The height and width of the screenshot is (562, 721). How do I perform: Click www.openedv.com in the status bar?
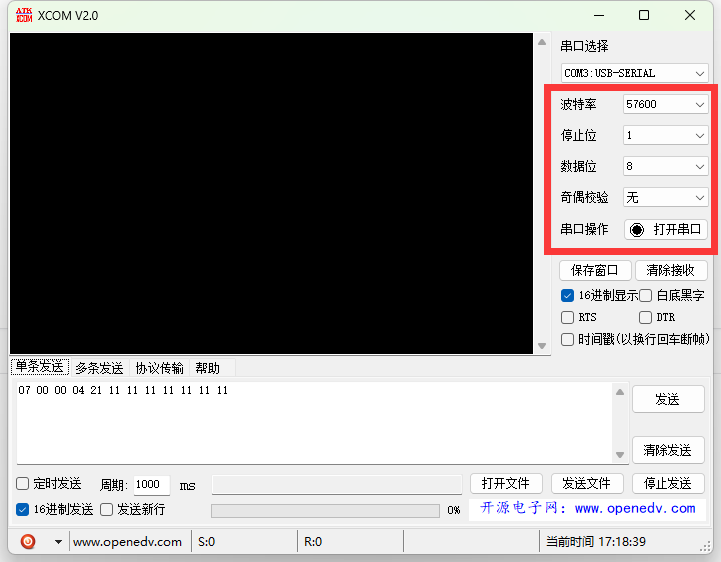(x=127, y=542)
